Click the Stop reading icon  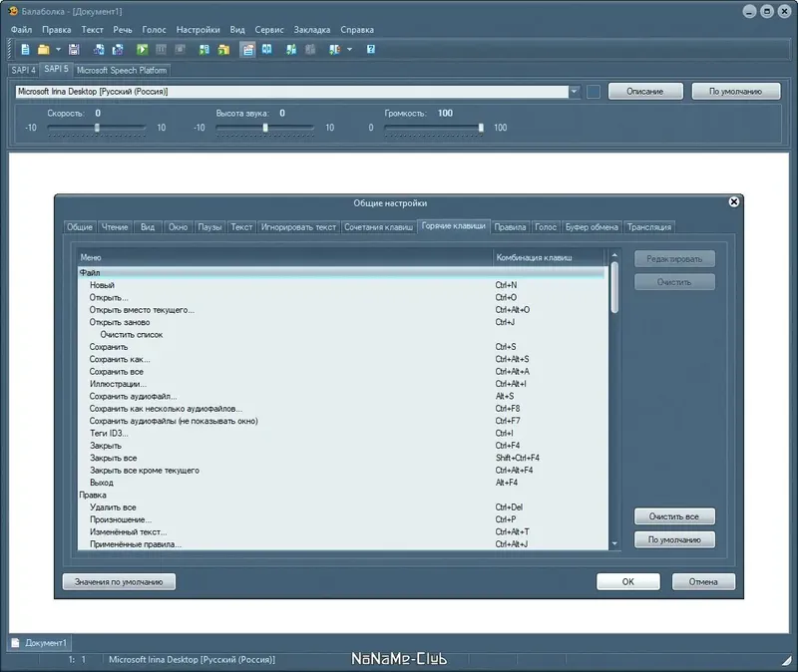(x=180, y=49)
